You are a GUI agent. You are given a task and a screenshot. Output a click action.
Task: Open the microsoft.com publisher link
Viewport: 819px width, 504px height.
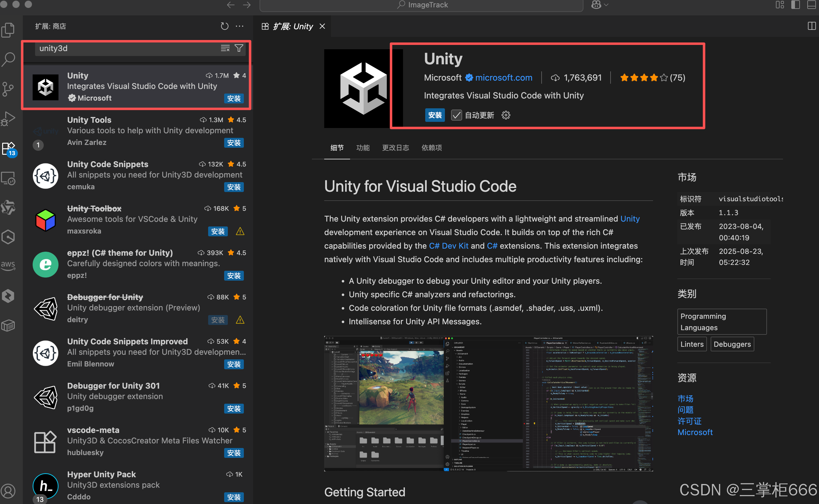coord(503,78)
